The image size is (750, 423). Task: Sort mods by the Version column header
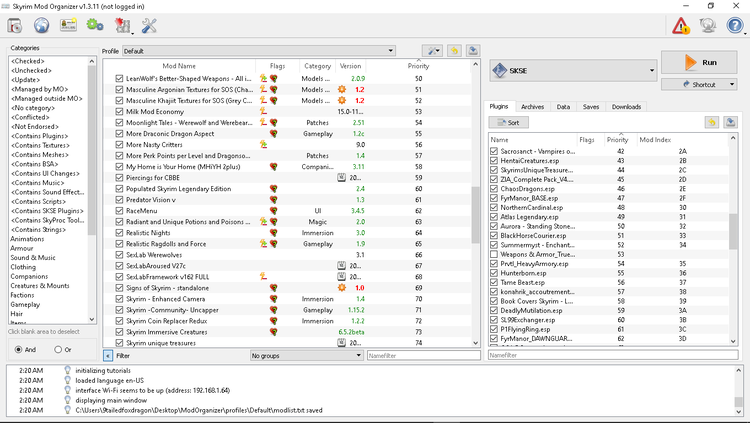pos(350,66)
